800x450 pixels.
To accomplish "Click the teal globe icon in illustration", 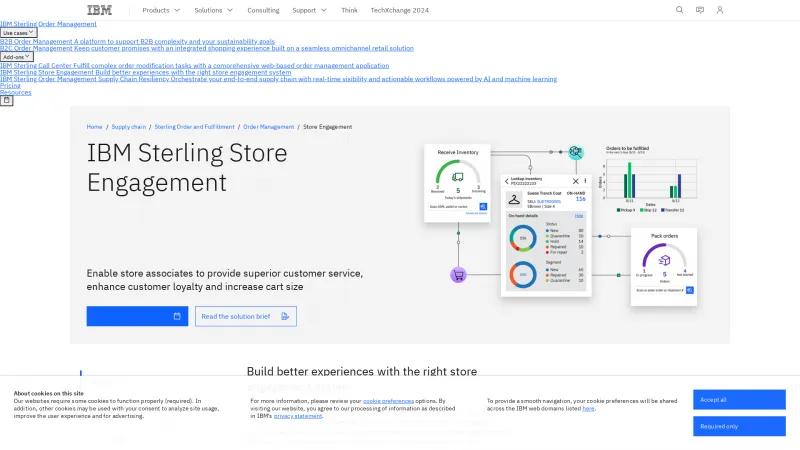I will pos(576,152).
